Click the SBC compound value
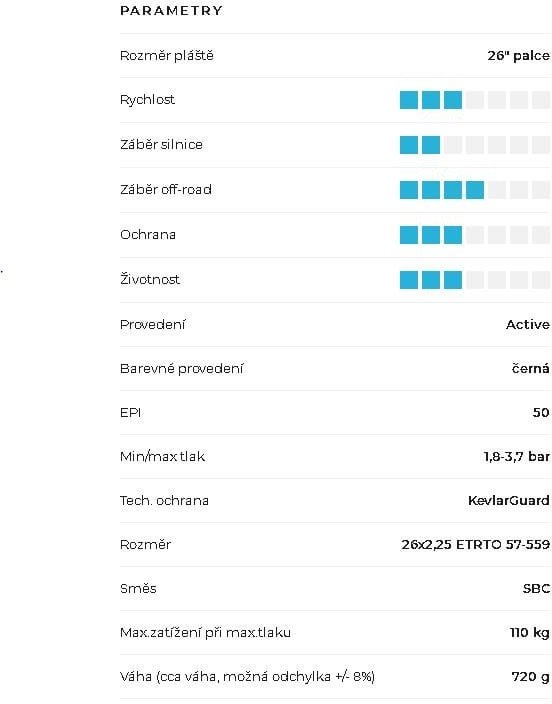This screenshot has width=552, height=704. [x=536, y=588]
